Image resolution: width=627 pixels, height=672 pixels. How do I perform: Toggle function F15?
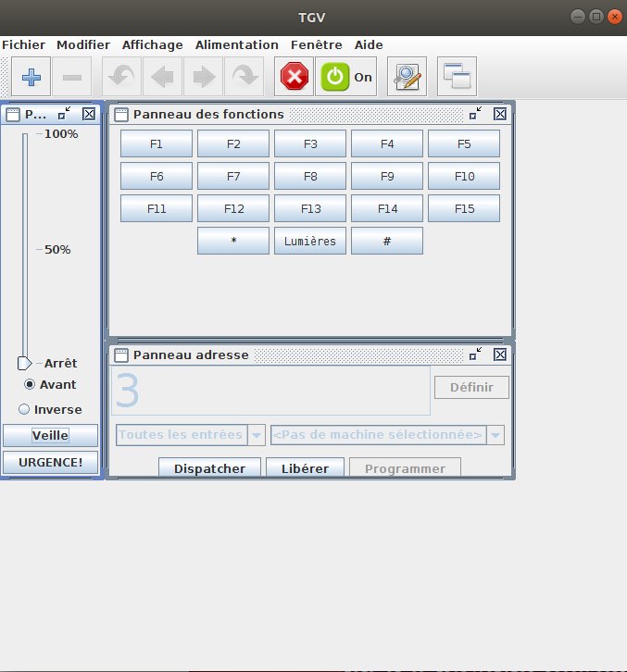(464, 208)
